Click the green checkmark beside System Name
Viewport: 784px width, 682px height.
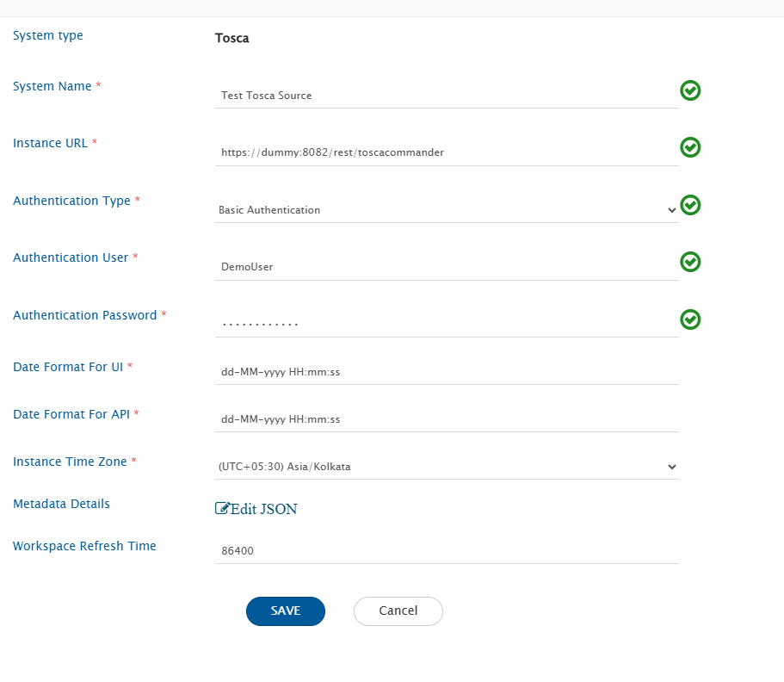point(690,90)
